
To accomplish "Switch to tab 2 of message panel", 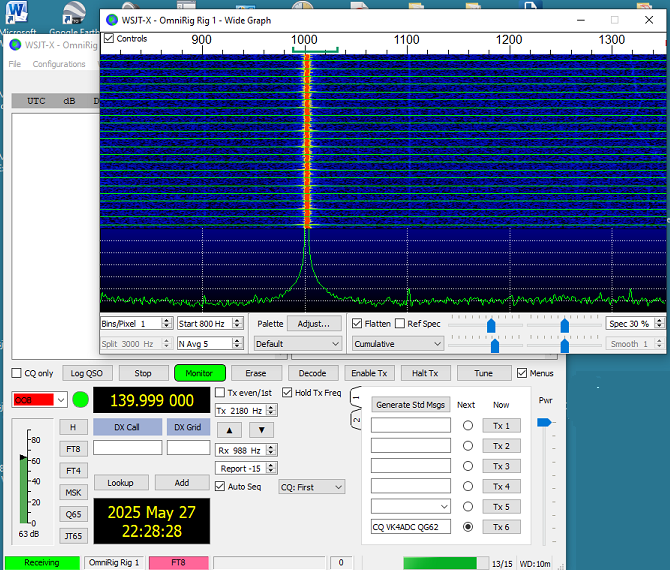I will [356, 420].
